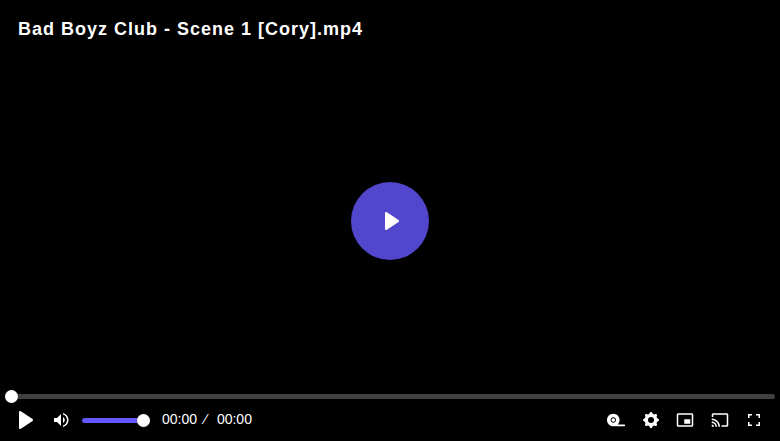Set volume to half on the purple volume bar
Screen dimensions: 780x441
[x=113, y=421]
